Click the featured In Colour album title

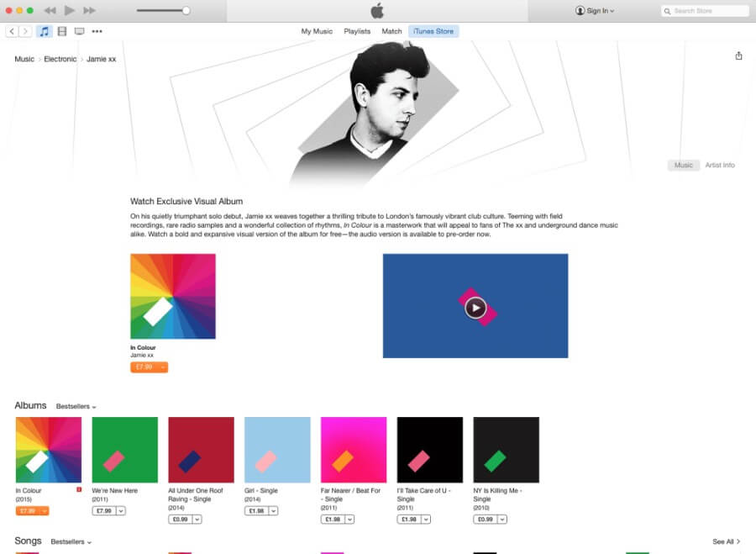[143, 347]
